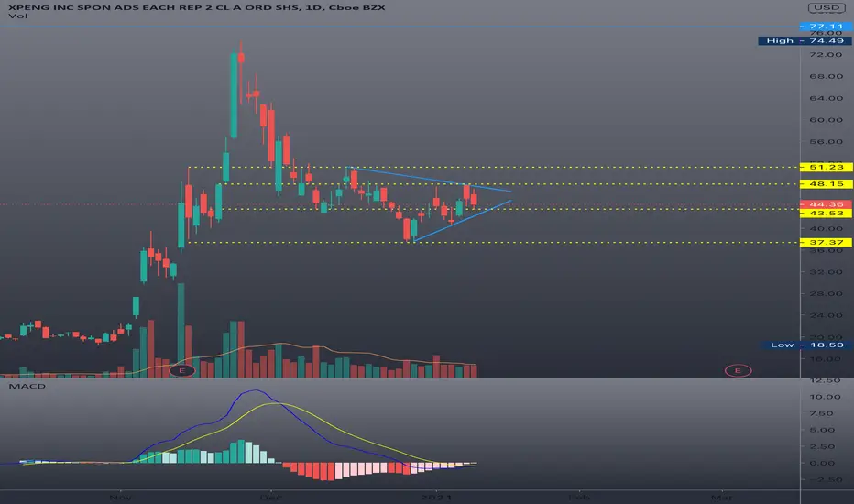Viewport: 854px width, 504px height.
Task: Click the 60.00 price scale value
Action: pos(826,120)
